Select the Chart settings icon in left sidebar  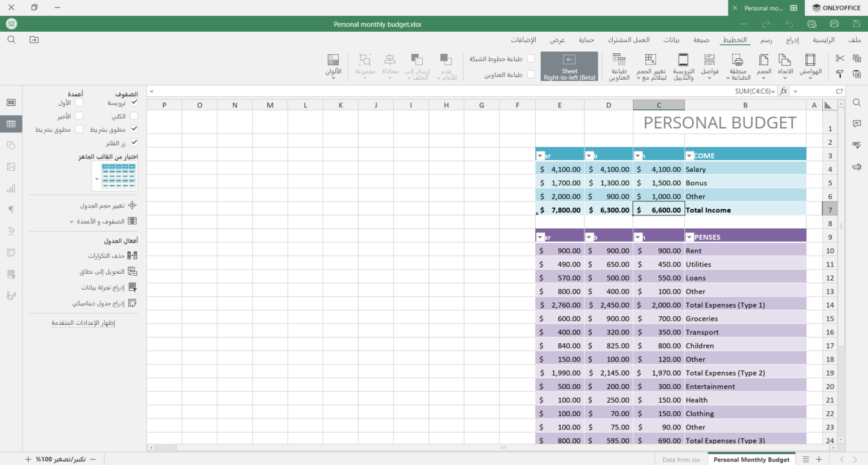click(10, 188)
